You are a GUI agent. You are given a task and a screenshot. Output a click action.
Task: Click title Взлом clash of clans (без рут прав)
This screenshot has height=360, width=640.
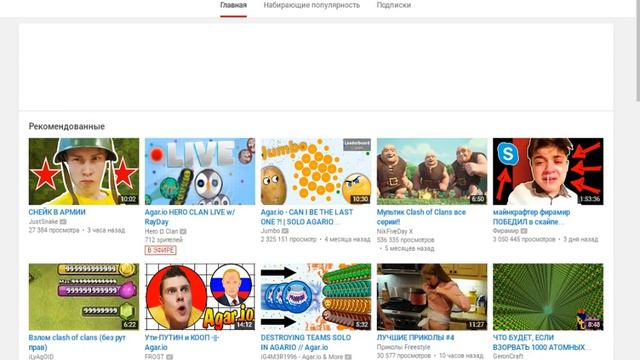[x=77, y=342]
